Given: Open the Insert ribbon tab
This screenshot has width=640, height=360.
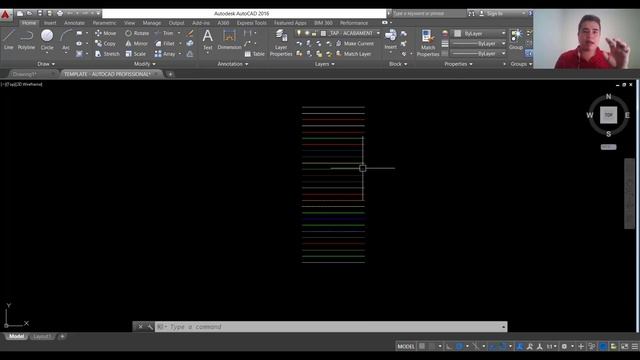Looking at the screenshot, I should coord(50,23).
